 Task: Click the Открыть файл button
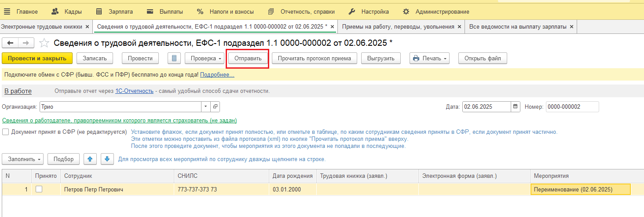483,58
